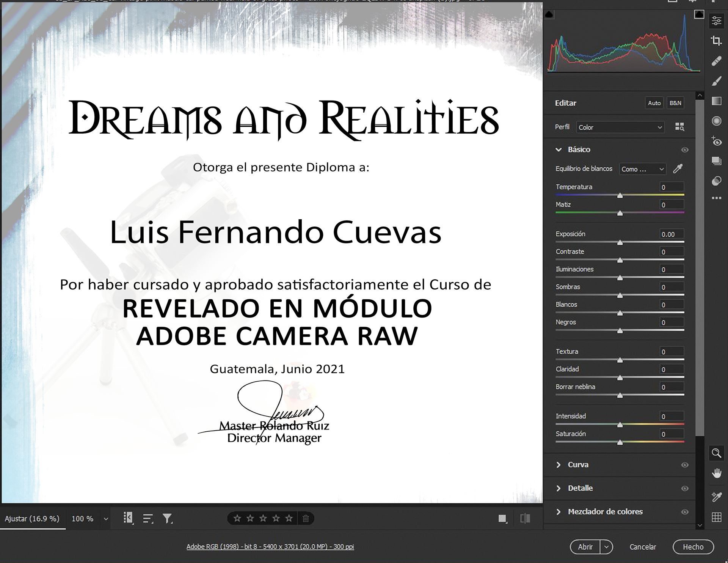Click the panel scrollbar up arrow
Screen dimensions: 728x563
point(700,95)
